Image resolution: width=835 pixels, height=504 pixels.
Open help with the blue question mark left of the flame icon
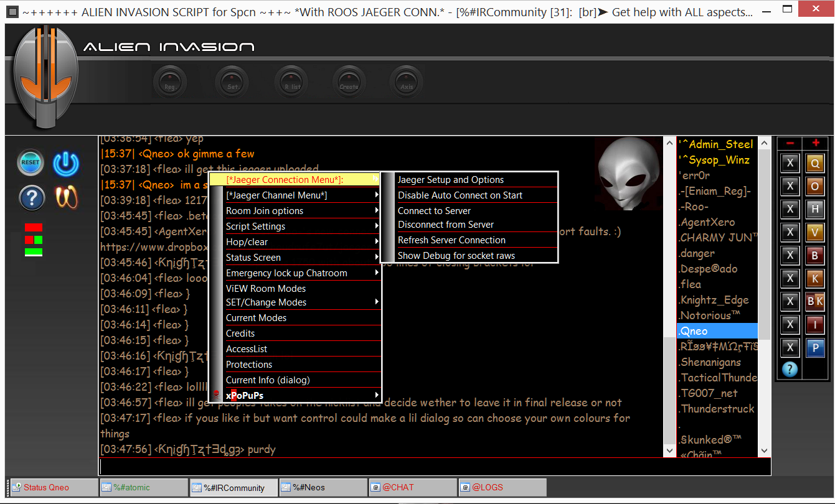point(32,198)
